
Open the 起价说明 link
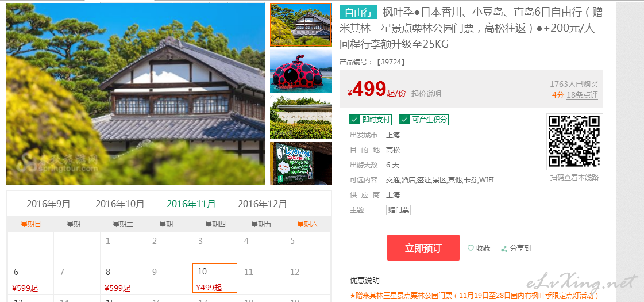pyautogui.click(x=426, y=94)
